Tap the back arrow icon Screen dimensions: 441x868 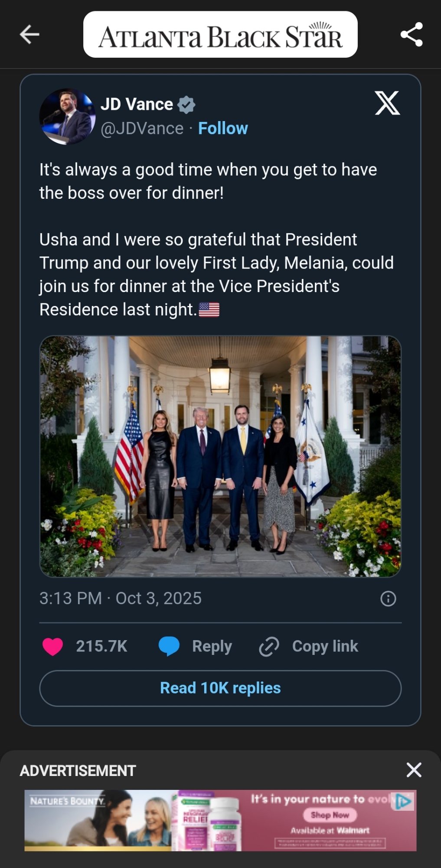(29, 34)
